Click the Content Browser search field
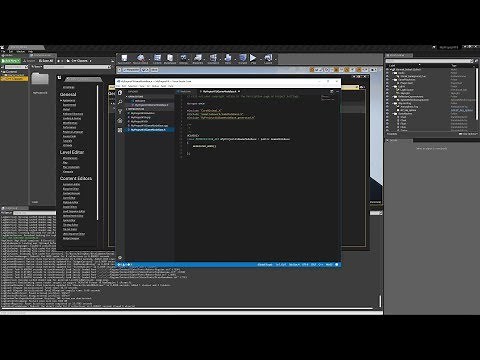The width and height of the screenshot is (480, 360). (x=77, y=67)
